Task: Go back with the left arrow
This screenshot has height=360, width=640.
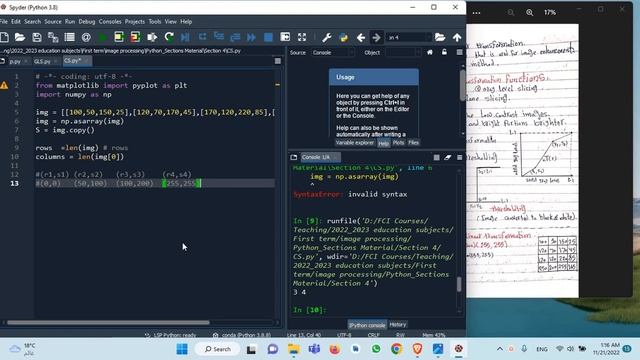Action: [x=360, y=38]
